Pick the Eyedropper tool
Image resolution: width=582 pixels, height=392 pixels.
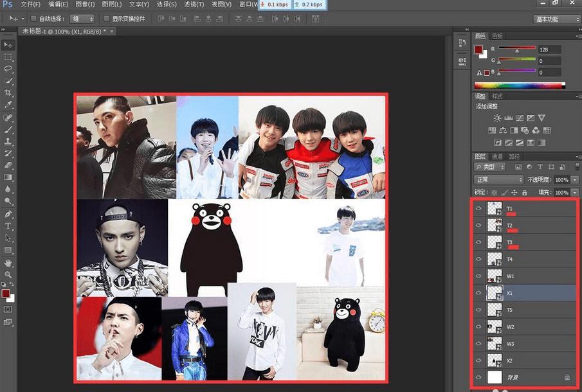click(x=8, y=104)
